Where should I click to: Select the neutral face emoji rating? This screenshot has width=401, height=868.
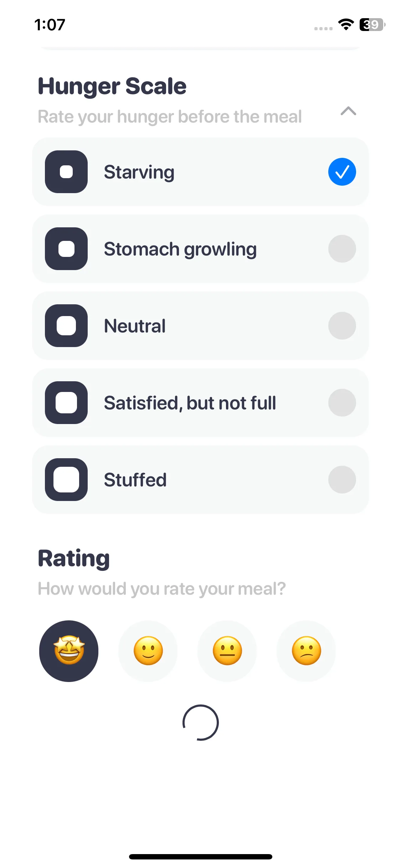point(227,651)
